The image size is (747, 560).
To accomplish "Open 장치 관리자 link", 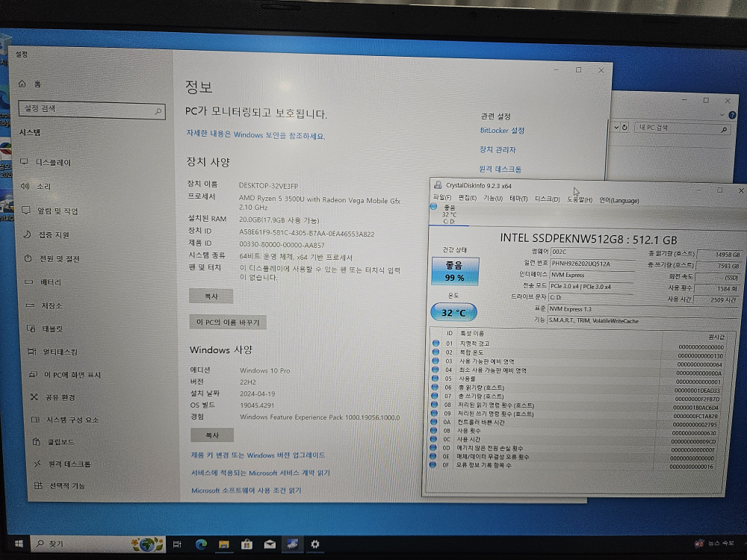I will coord(498,149).
